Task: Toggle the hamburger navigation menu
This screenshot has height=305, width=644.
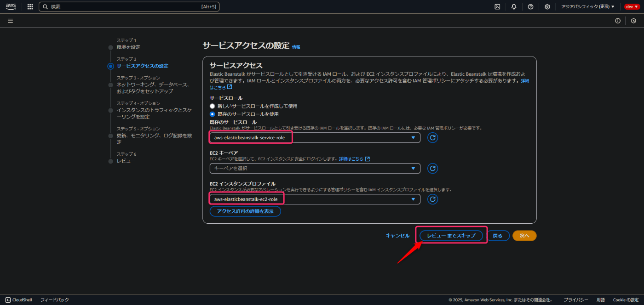Action: 10,21
